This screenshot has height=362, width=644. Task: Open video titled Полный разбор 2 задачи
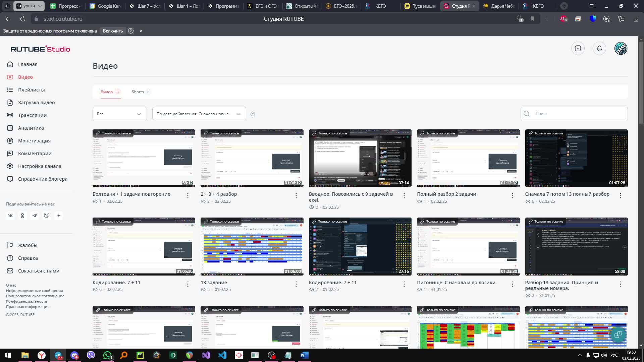446,194
